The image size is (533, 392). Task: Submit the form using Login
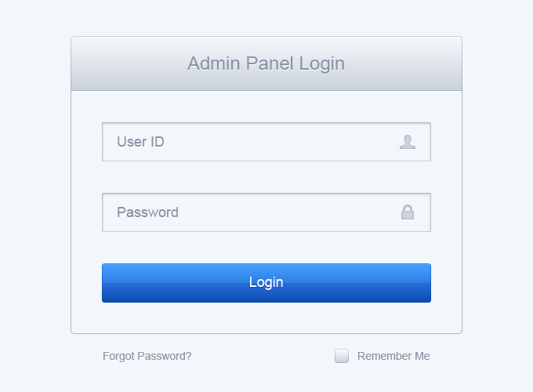click(x=266, y=283)
